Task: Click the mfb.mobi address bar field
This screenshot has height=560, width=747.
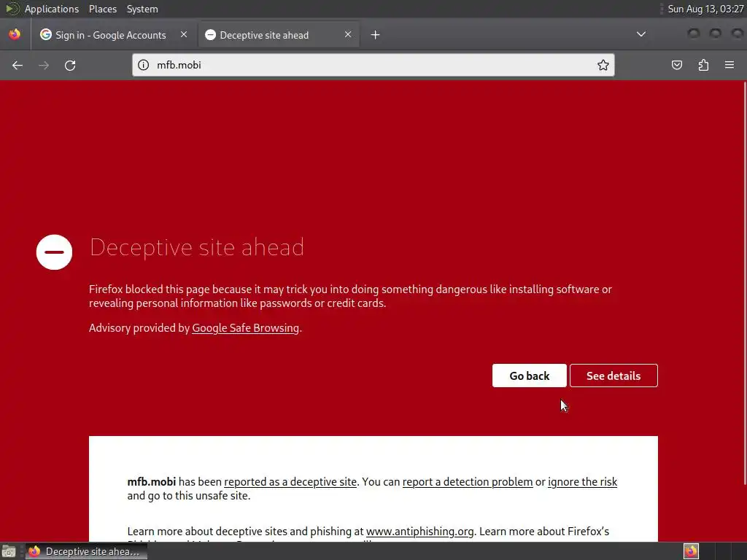Action: 373,65
